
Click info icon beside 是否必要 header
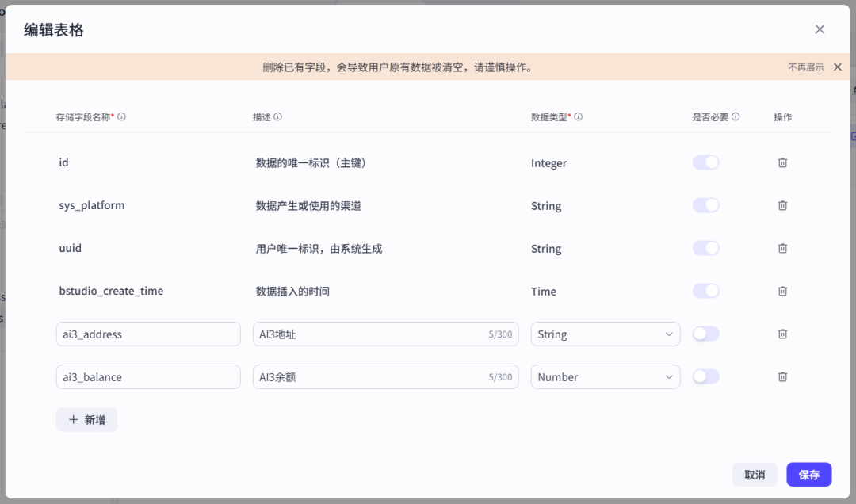(x=736, y=116)
